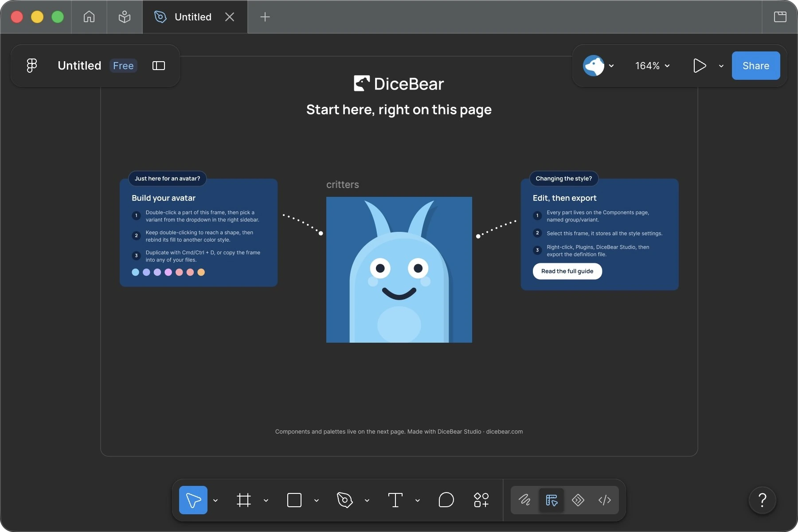The image size is (798, 532).
Task: Click the DiceBear logo
Action: click(x=399, y=84)
